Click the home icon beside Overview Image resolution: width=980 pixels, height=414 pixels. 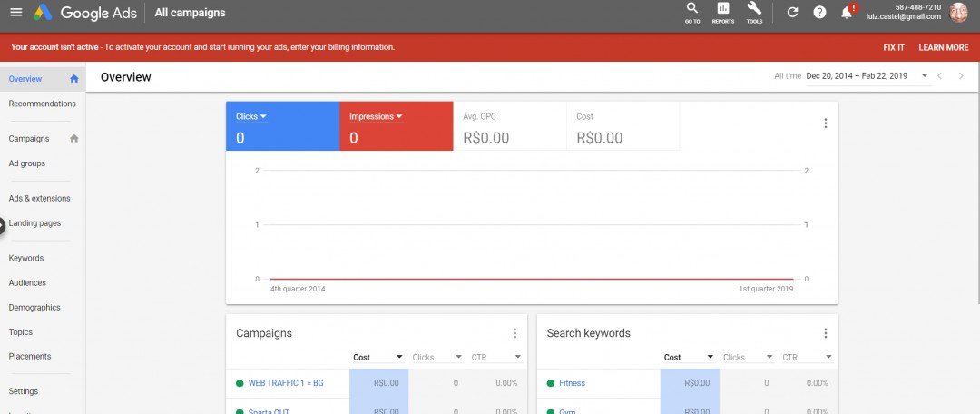point(74,79)
